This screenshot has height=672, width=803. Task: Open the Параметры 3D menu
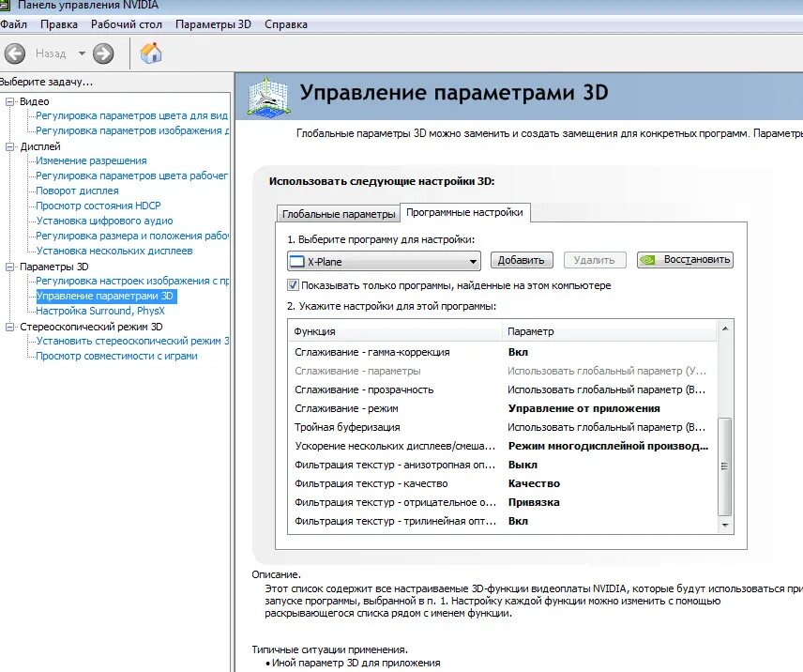click(213, 24)
